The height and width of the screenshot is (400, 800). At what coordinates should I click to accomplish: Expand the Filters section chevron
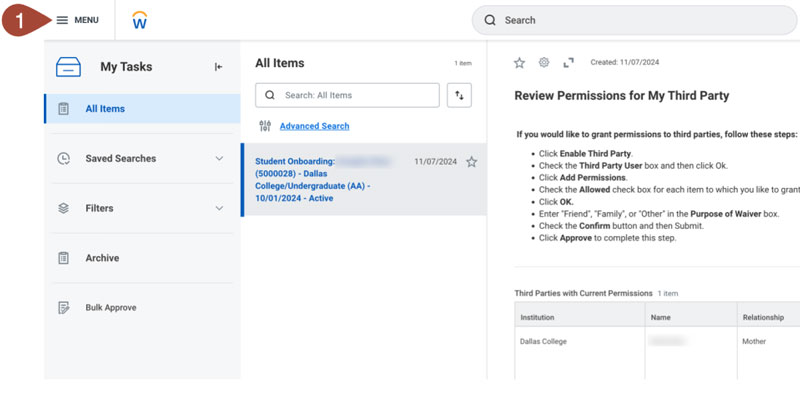click(x=219, y=208)
